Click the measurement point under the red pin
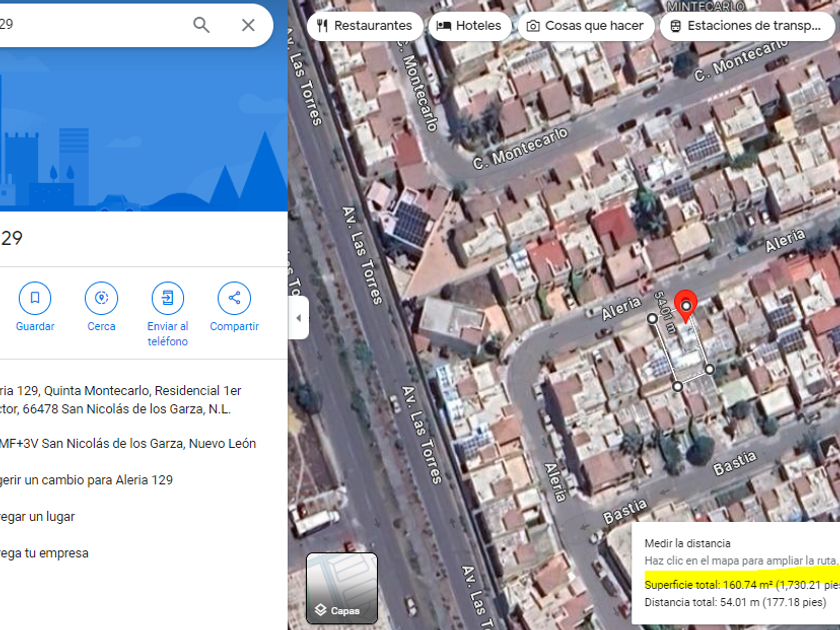840x630 pixels. [686, 306]
